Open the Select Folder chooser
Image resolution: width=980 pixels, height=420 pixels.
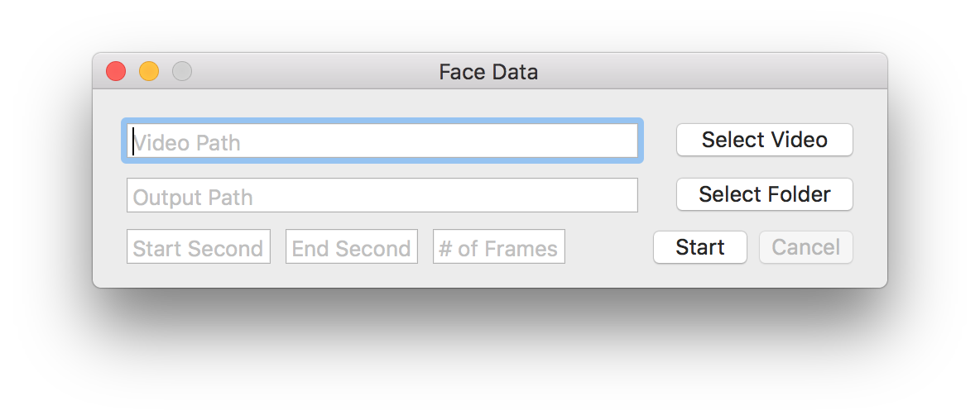click(x=764, y=194)
